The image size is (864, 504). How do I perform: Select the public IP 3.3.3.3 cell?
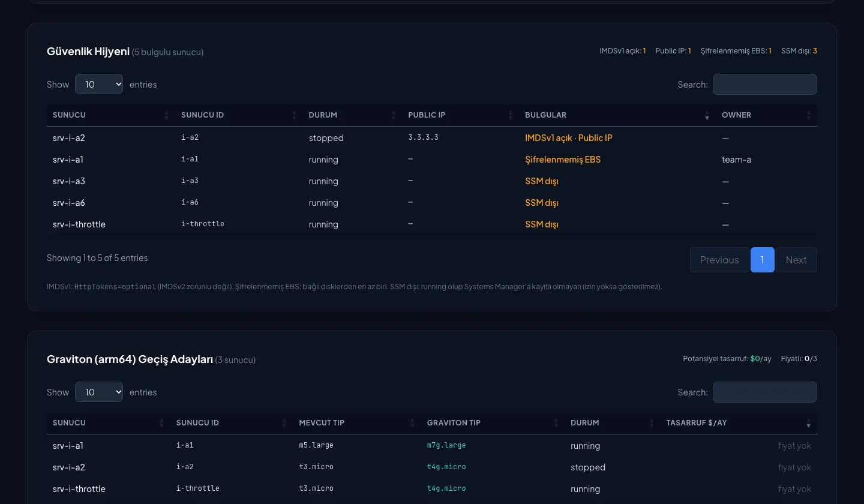click(x=424, y=137)
